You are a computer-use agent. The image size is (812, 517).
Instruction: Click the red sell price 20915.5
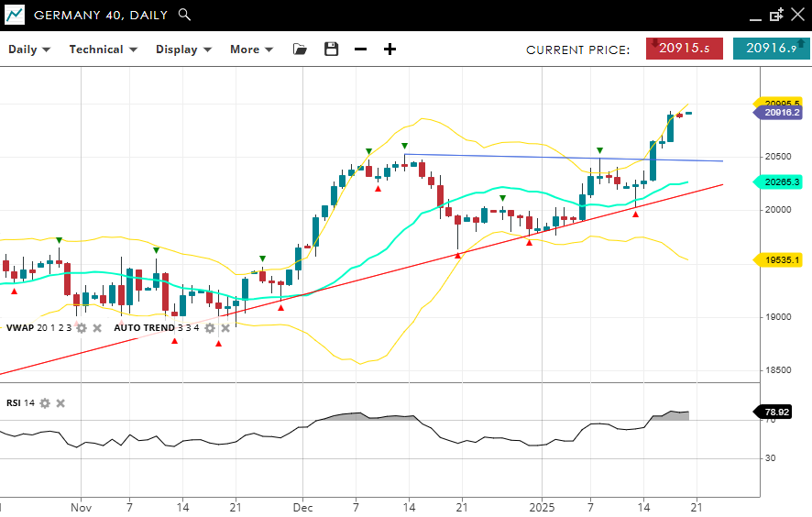pos(684,49)
